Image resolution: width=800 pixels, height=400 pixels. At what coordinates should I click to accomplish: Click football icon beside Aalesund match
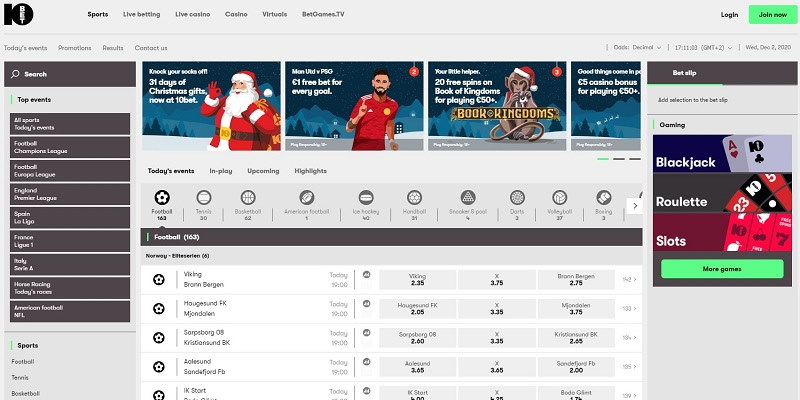[159, 367]
